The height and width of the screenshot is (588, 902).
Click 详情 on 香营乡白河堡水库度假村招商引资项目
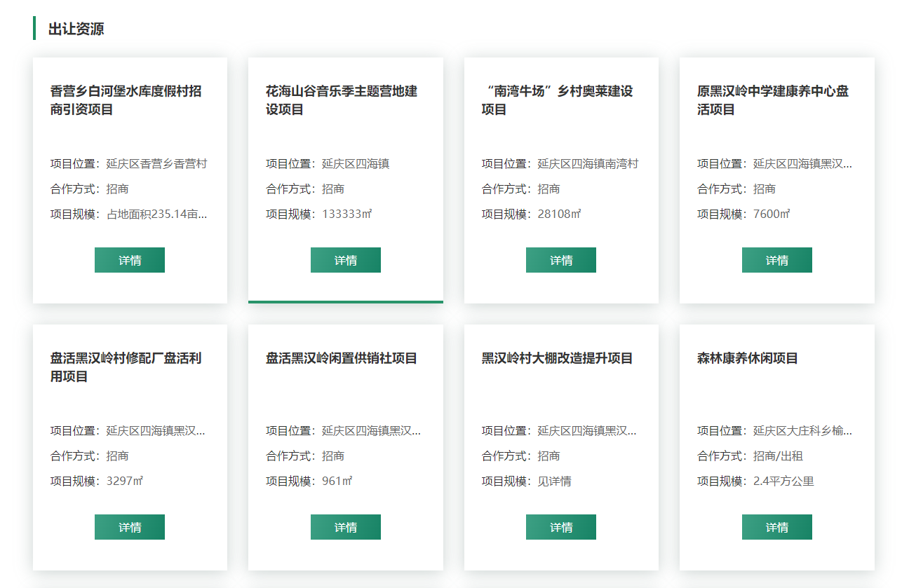[129, 260]
